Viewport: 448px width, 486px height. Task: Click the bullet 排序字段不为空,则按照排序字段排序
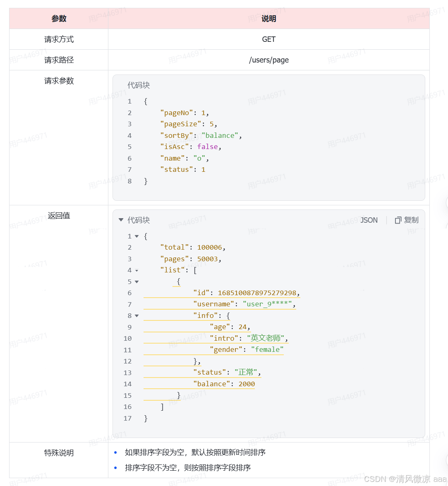[188, 468]
